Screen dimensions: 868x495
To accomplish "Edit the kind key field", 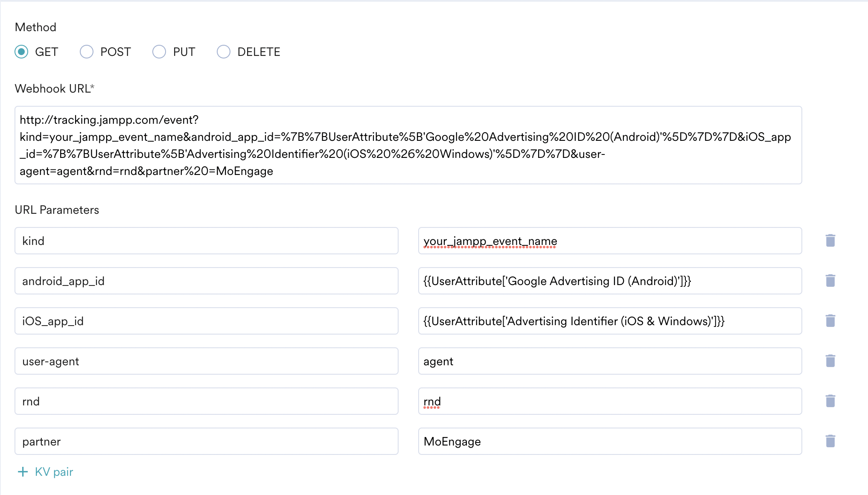I will (x=207, y=241).
